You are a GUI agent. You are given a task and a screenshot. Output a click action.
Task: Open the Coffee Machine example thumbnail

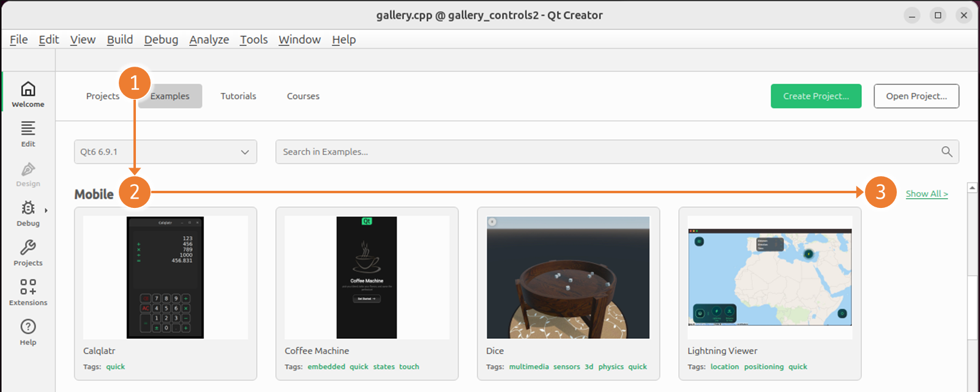pyautogui.click(x=367, y=278)
